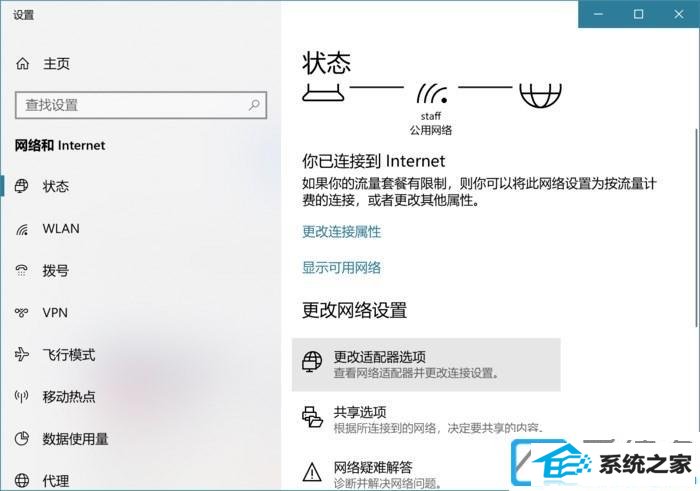Click the 拨号 dial-up phone icon
This screenshot has height=491, width=700.
(21, 270)
